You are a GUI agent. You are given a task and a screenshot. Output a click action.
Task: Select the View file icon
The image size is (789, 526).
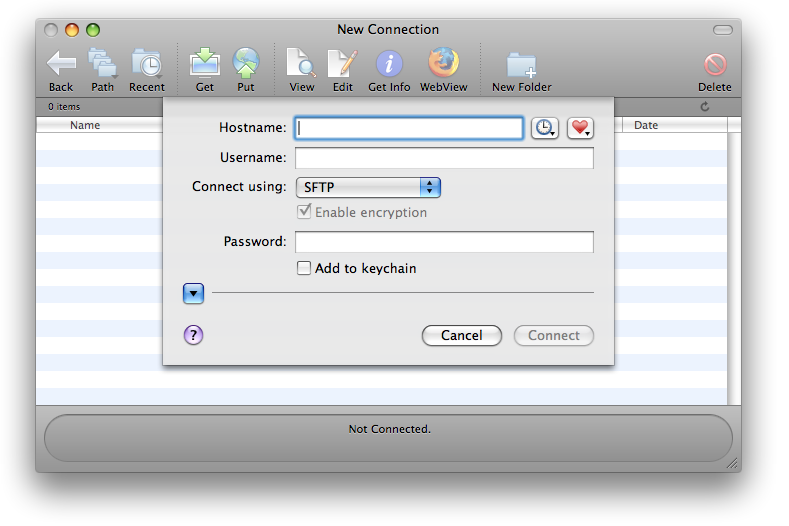301,65
